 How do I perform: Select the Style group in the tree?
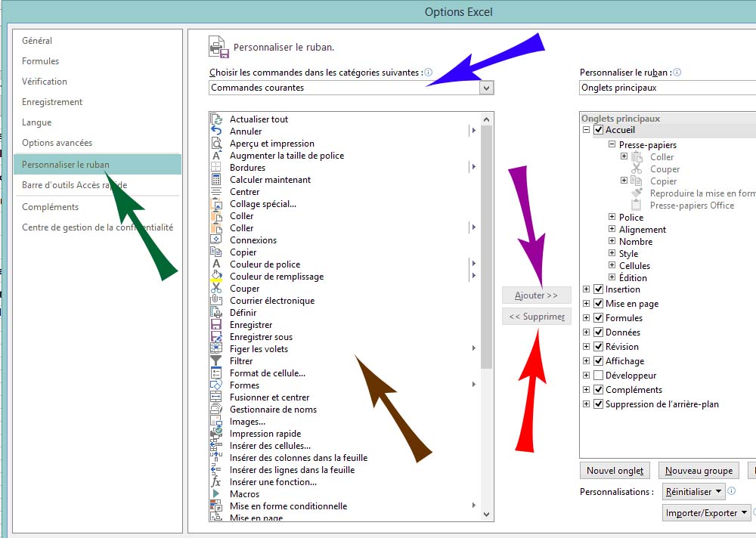tap(629, 254)
